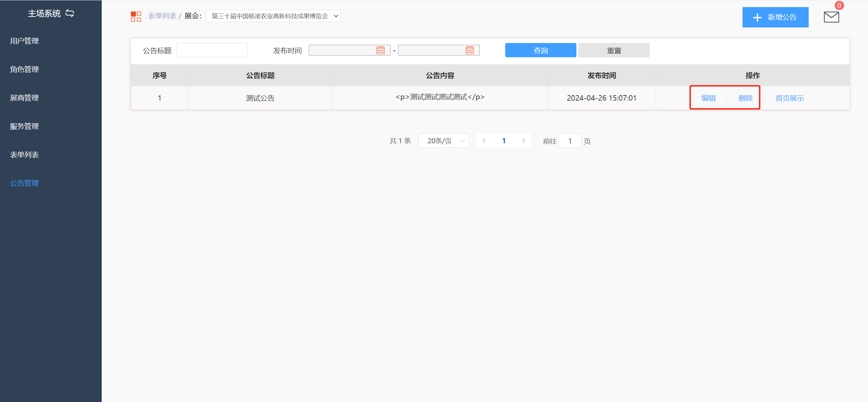The image size is (868, 402).
Task: Go to previous page arrow
Action: tap(484, 141)
